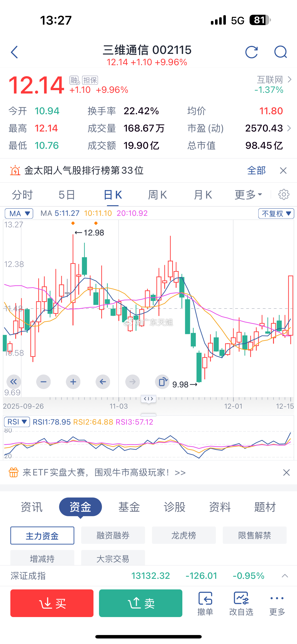Image resolution: width=297 pixels, height=644 pixels.
Task: Switch to 资料 tab
Action: [220, 507]
